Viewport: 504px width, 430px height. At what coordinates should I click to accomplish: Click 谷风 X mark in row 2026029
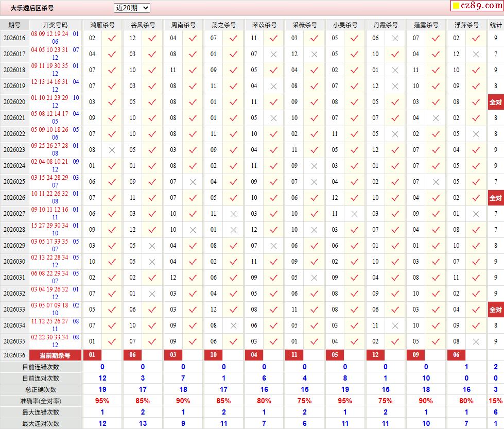152,246
